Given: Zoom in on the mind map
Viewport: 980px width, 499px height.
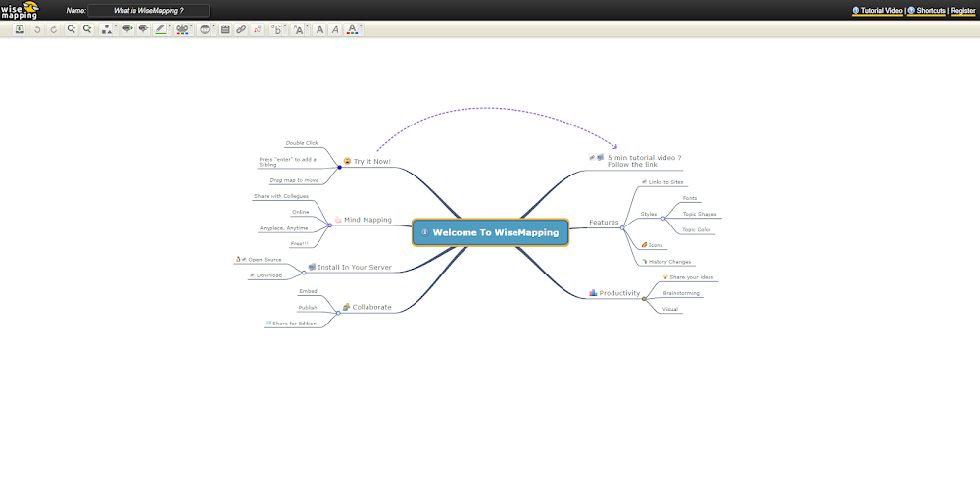Looking at the screenshot, I should tap(87, 29).
